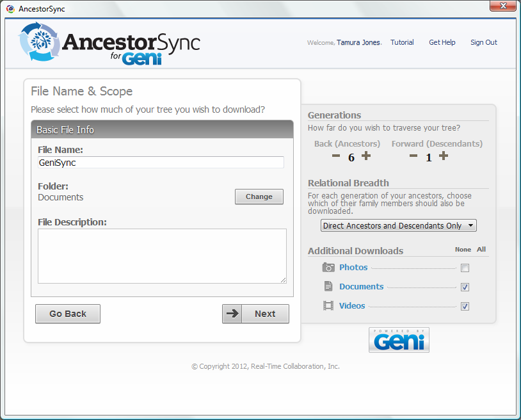521x420 pixels.
Task: Decrease Back (Ancestors) generations with minus
Action: tap(336, 156)
